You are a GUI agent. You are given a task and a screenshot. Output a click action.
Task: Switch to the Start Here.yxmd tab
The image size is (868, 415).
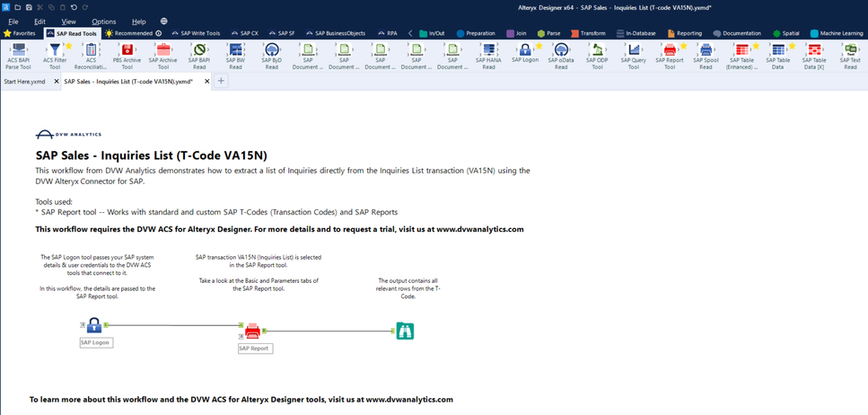pyautogui.click(x=25, y=82)
